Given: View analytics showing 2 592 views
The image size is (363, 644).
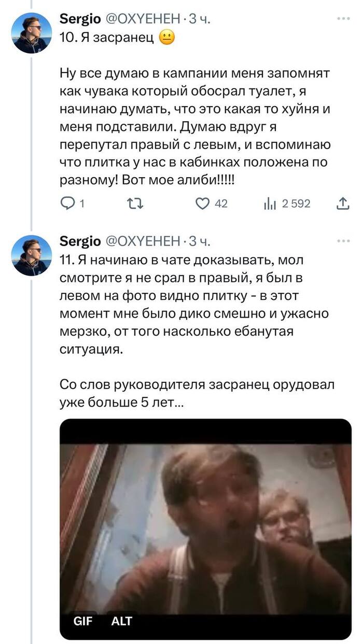Looking at the screenshot, I should 270,204.
